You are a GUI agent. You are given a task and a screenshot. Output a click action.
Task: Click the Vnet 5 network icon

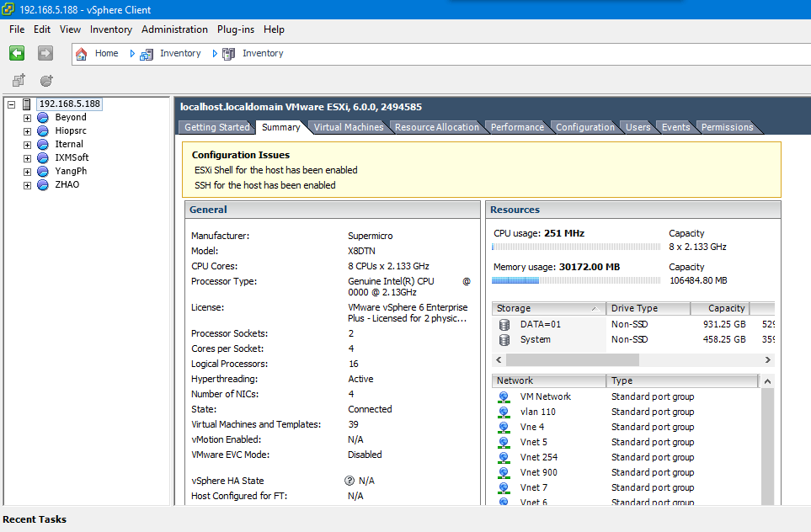pyautogui.click(x=504, y=443)
